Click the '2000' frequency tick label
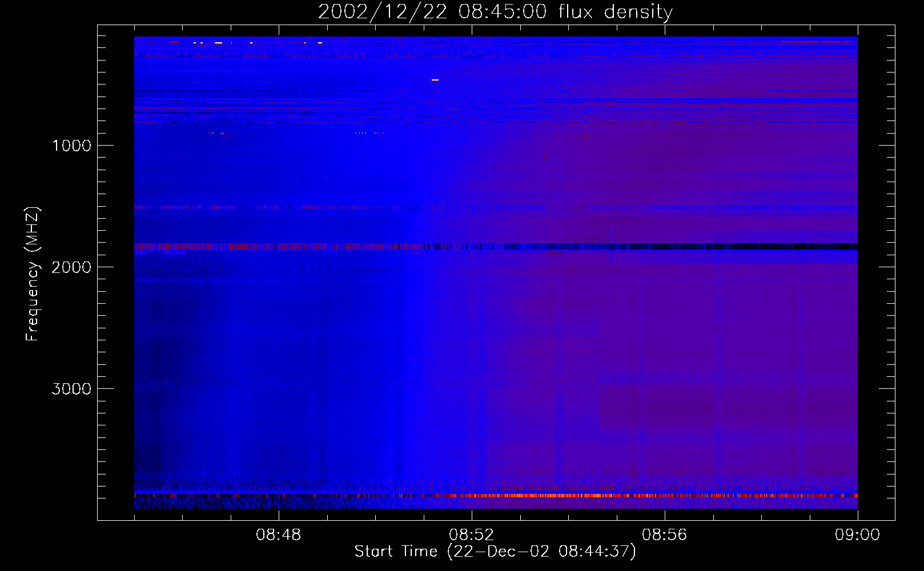924x571 pixels. (71, 267)
